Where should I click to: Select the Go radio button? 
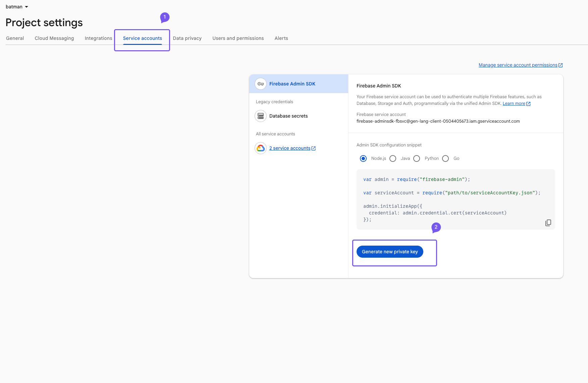(445, 158)
